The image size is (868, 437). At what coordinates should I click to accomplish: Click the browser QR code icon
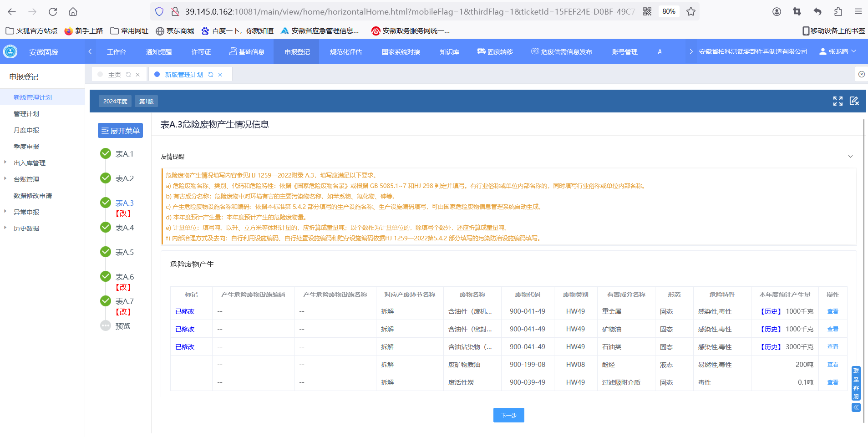coord(647,11)
